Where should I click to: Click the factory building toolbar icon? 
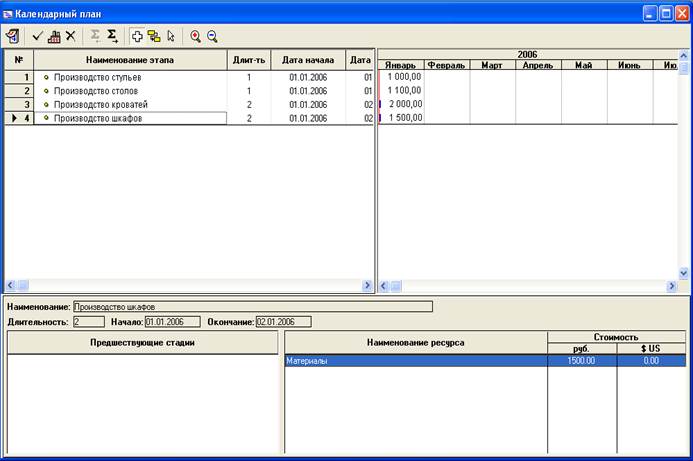[x=54, y=36]
